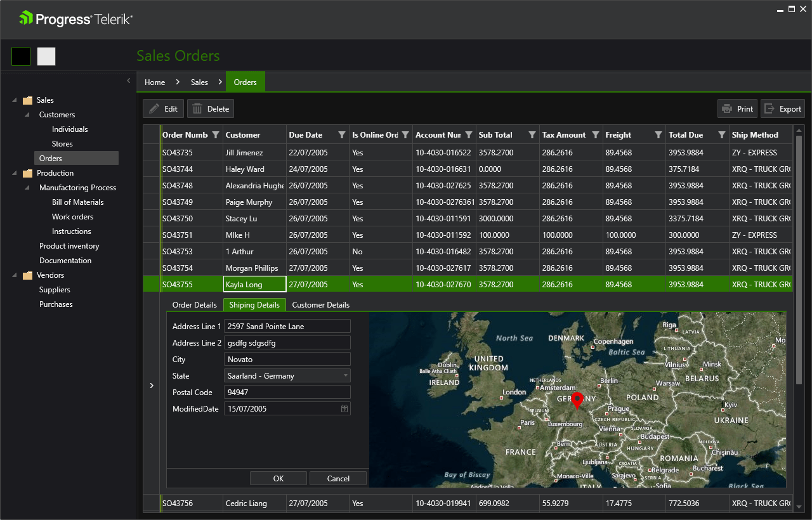Click the red map pin over Germany
The width and height of the screenshot is (812, 520).
[x=577, y=400]
